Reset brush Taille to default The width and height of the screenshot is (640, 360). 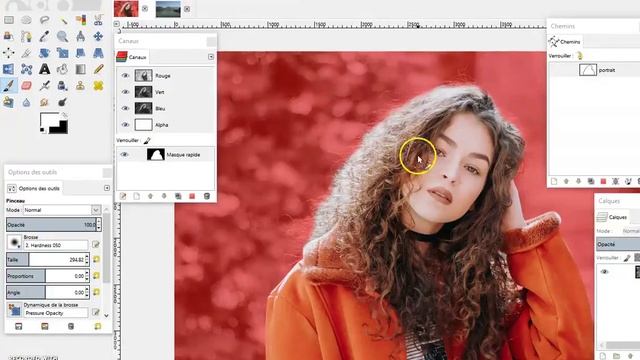point(97,260)
